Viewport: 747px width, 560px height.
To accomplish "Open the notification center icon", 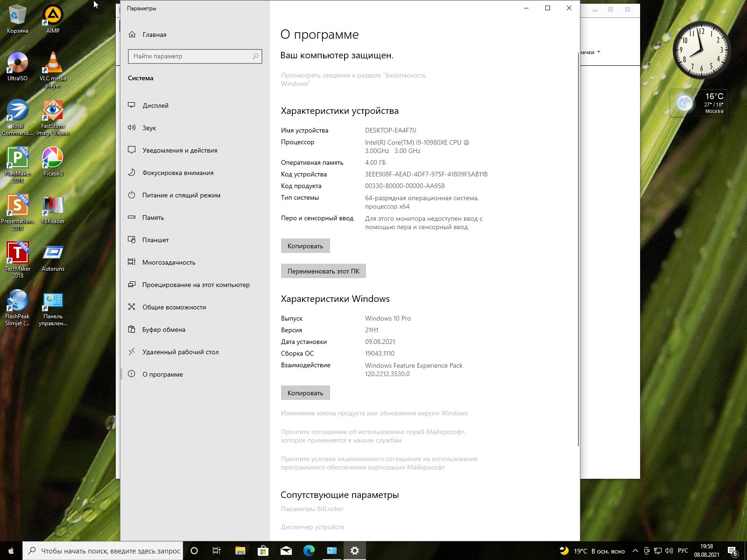I will point(733,551).
